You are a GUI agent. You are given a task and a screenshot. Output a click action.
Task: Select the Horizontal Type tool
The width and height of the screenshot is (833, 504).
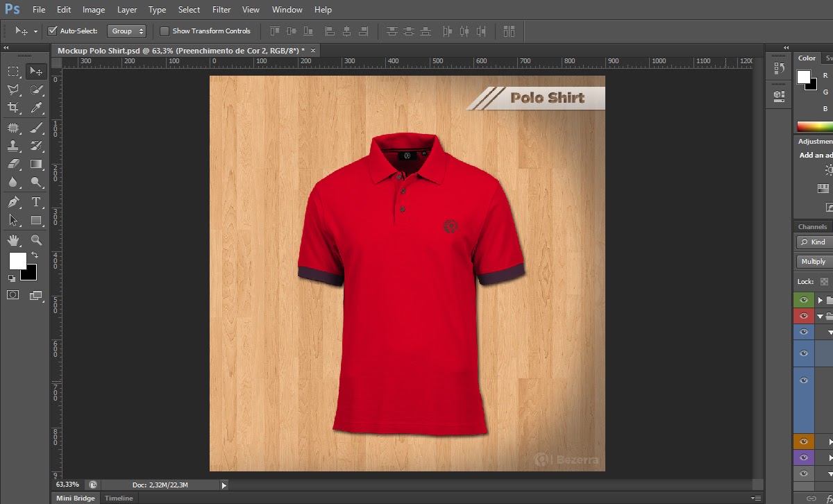tap(37, 201)
